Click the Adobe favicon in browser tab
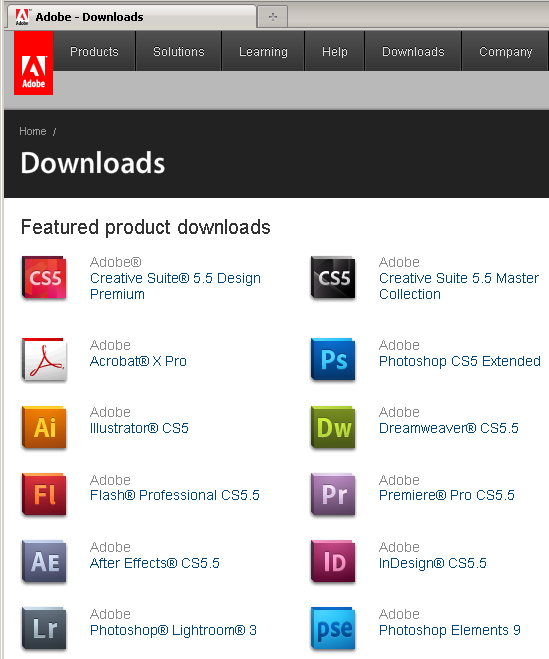The height and width of the screenshot is (659, 549). [x=22, y=17]
